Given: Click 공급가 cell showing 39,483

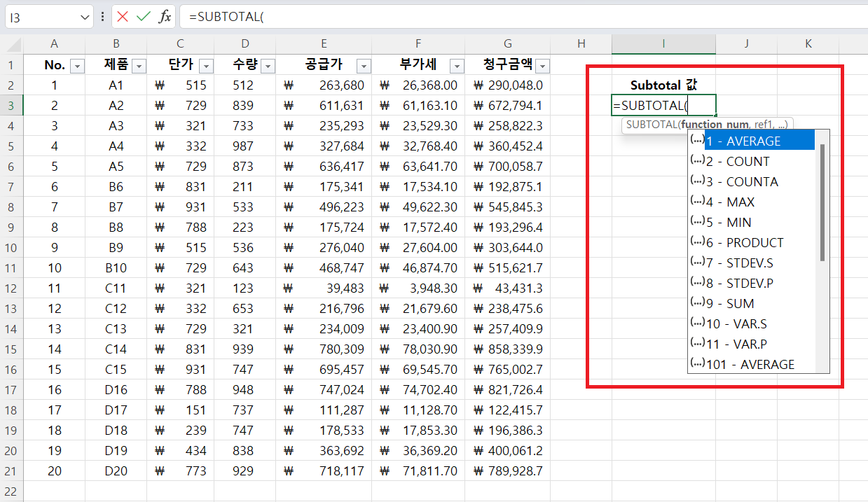Looking at the screenshot, I should pyautogui.click(x=324, y=288).
